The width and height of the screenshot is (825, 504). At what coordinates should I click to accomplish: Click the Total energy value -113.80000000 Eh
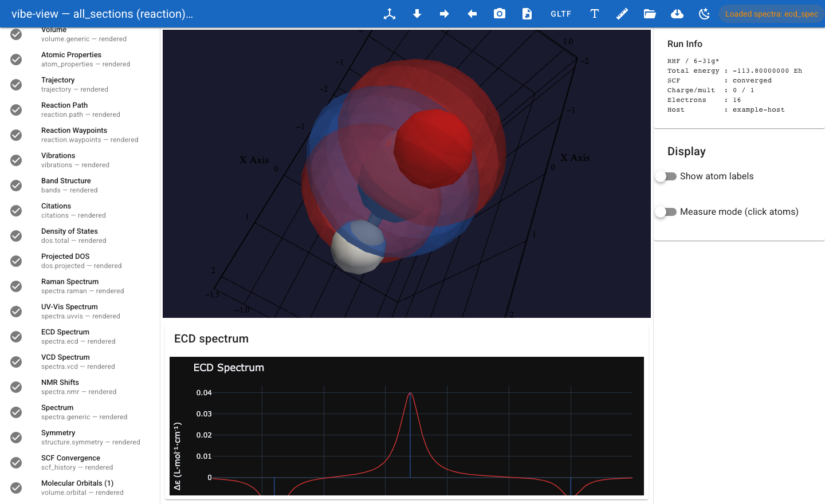click(767, 71)
